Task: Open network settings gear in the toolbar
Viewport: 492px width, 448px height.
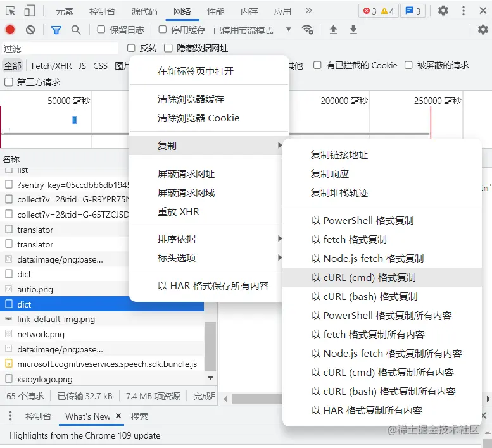Action: [x=483, y=30]
